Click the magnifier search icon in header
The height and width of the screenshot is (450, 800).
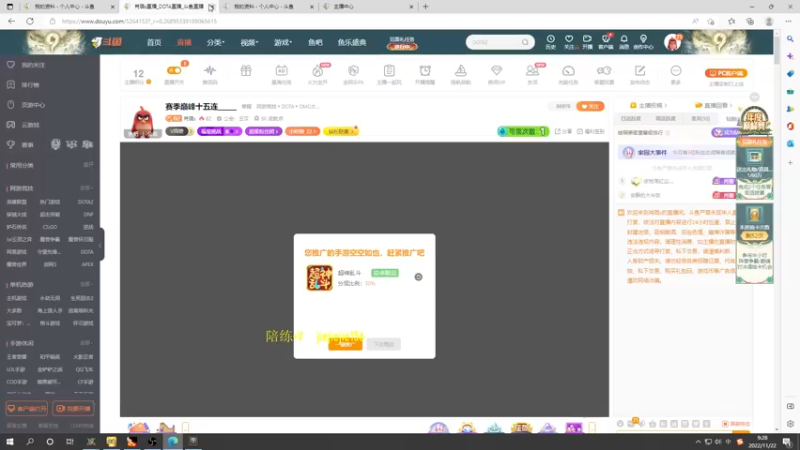click(525, 42)
